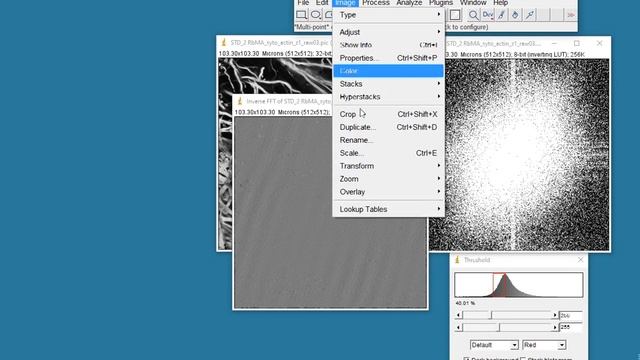Expand the Zoom submenu
Image resolution: width=640 pixels, height=360 pixels.
[x=388, y=179]
